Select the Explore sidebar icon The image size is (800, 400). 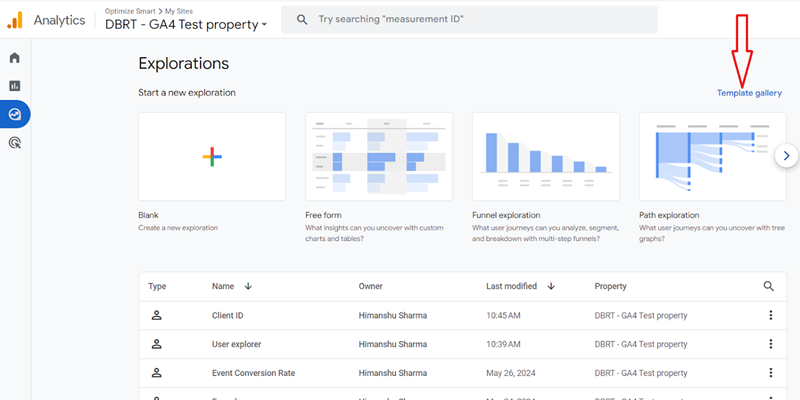point(15,114)
